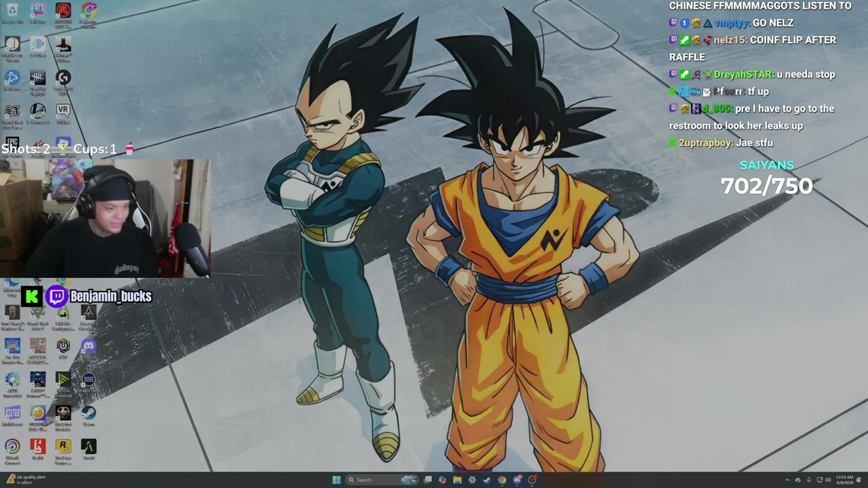868x488 pixels.
Task: Open notification bell in system tray
Action: point(859,480)
